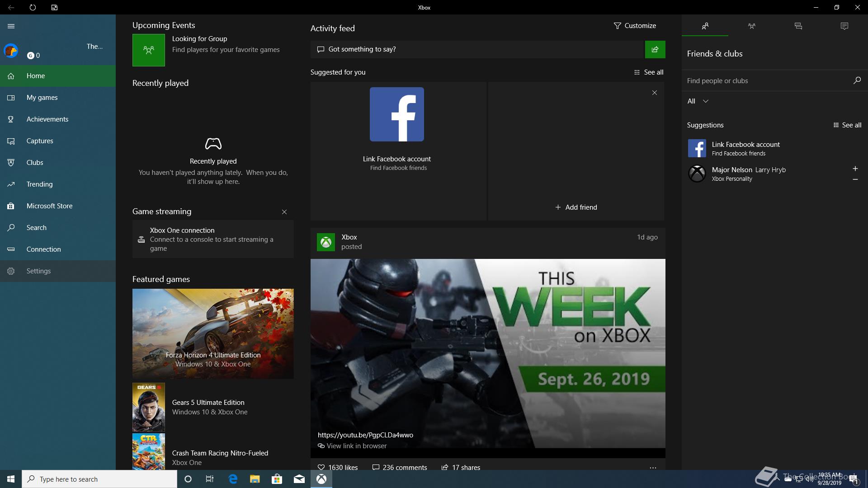Open Xbox One connection card
The image size is (868, 488).
[x=213, y=239]
